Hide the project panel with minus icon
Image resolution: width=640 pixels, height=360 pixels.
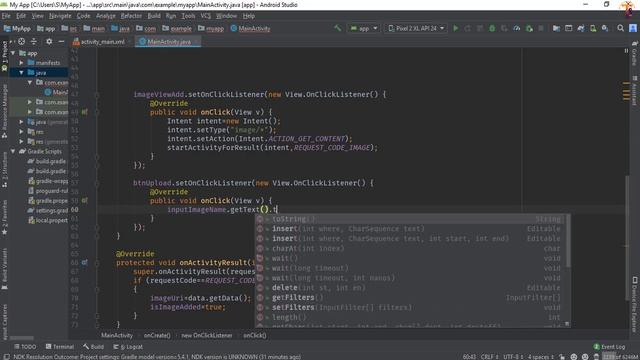[61, 41]
